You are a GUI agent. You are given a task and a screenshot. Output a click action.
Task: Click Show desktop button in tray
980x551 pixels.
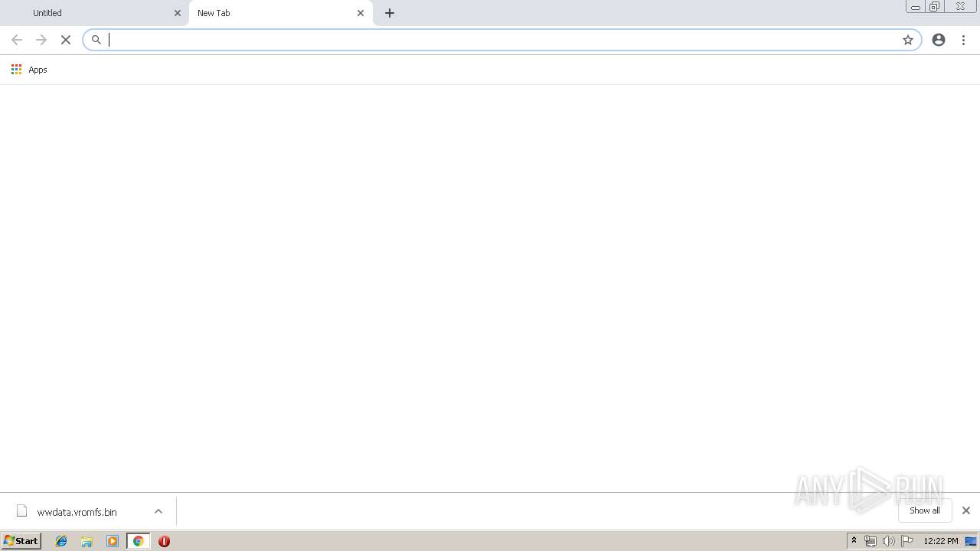(972, 541)
